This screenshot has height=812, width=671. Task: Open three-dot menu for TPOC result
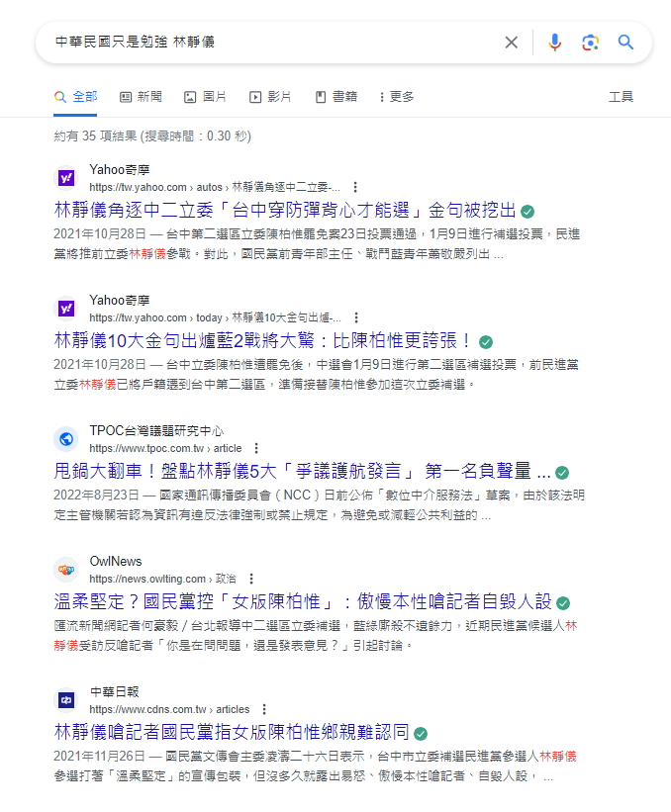point(256,448)
